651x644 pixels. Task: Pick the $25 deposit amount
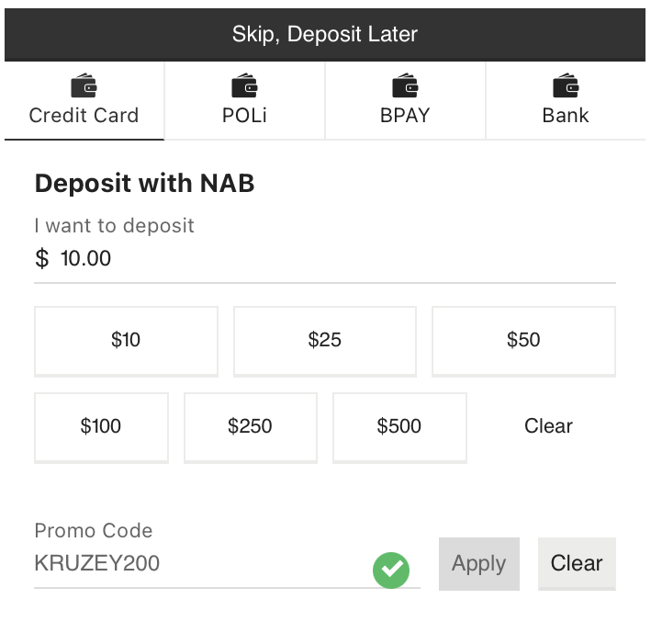click(x=325, y=342)
